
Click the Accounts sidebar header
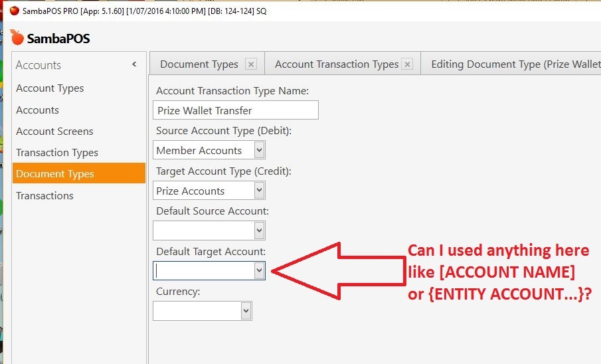(39, 65)
